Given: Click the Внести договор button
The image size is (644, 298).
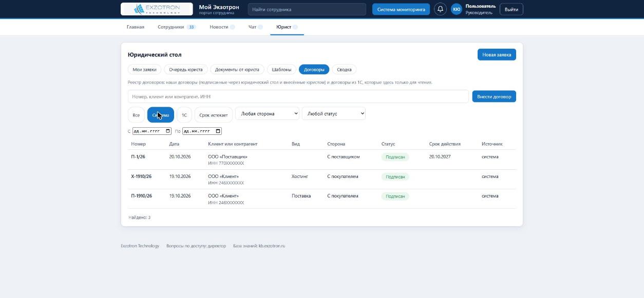Looking at the screenshot, I should point(494,96).
